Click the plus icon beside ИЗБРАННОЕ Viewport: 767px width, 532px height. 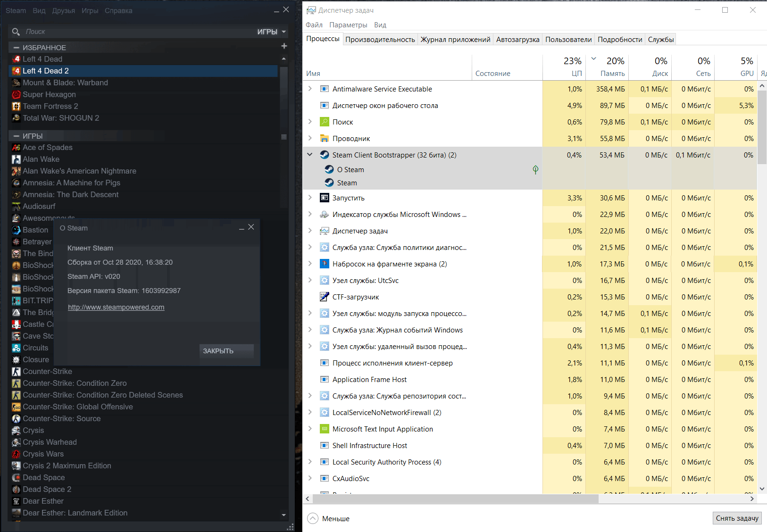(284, 46)
